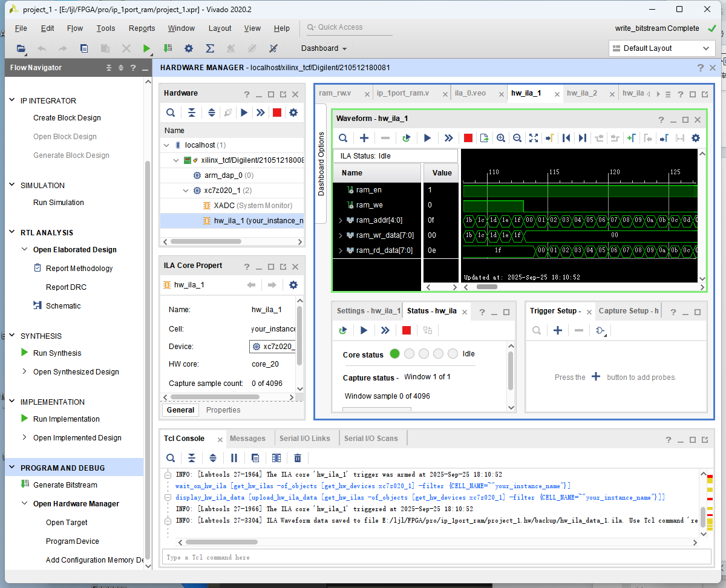The height and width of the screenshot is (588, 726).
Task: Click Run Trigger play icon in Waveform toolbar
Action: click(427, 138)
